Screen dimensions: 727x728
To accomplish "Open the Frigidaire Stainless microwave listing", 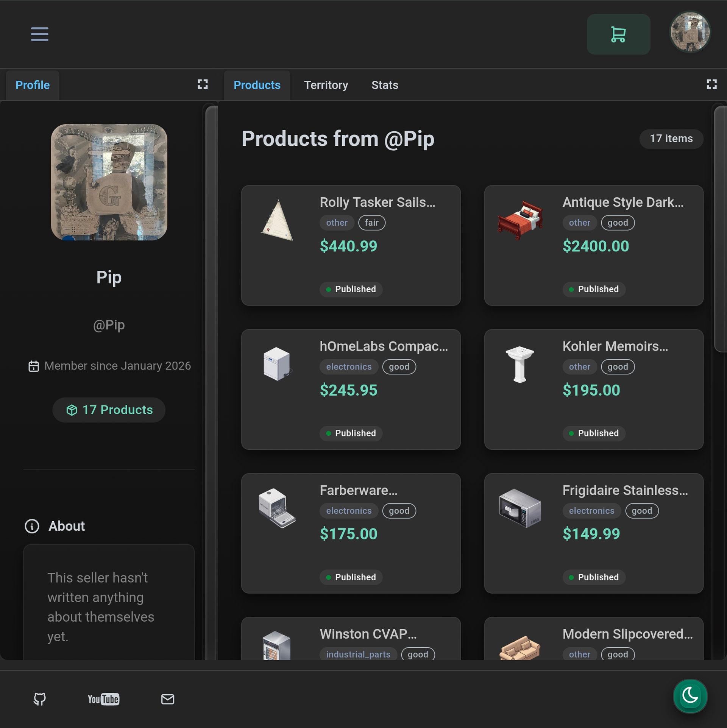I will 625,490.
